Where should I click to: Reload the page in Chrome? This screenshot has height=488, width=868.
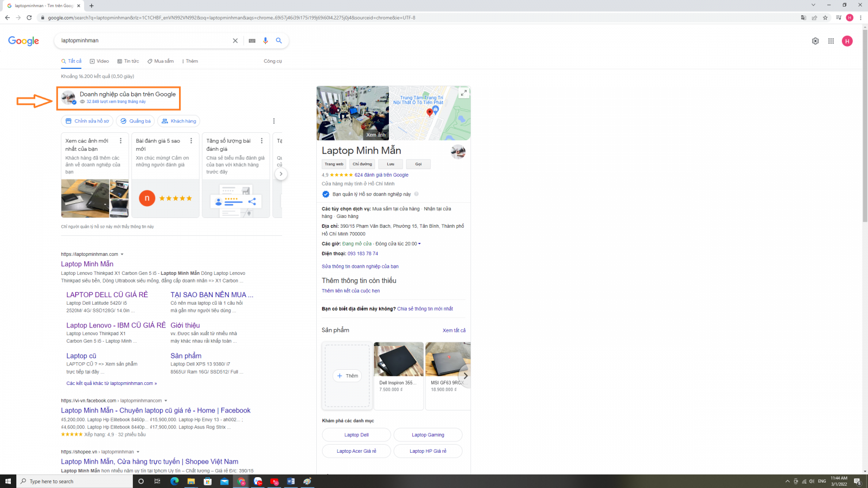coord(29,17)
